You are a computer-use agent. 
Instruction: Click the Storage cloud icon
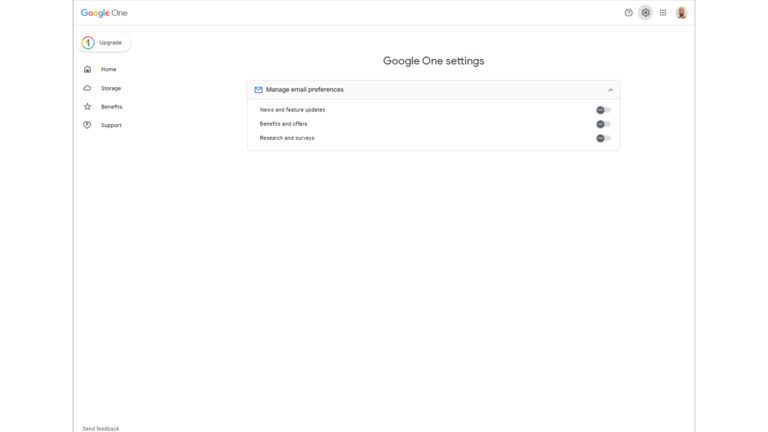(87, 88)
